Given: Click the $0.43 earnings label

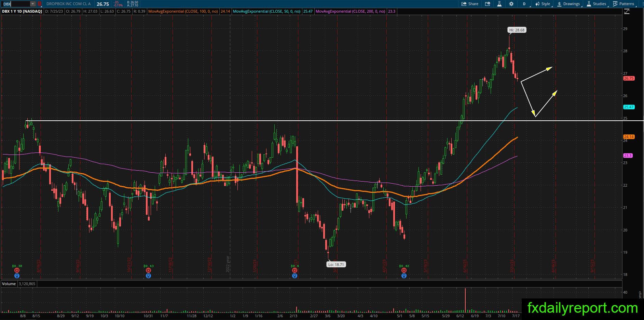Looking at the screenshot, I should coord(148,266).
